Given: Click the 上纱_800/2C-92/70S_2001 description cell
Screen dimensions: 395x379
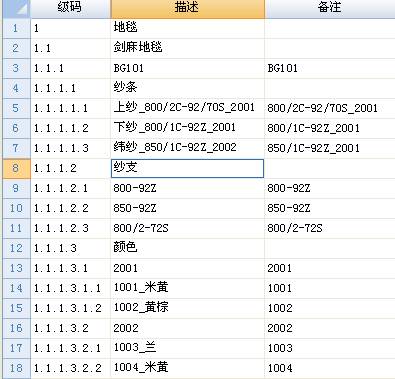Looking at the screenshot, I should 188,108.
